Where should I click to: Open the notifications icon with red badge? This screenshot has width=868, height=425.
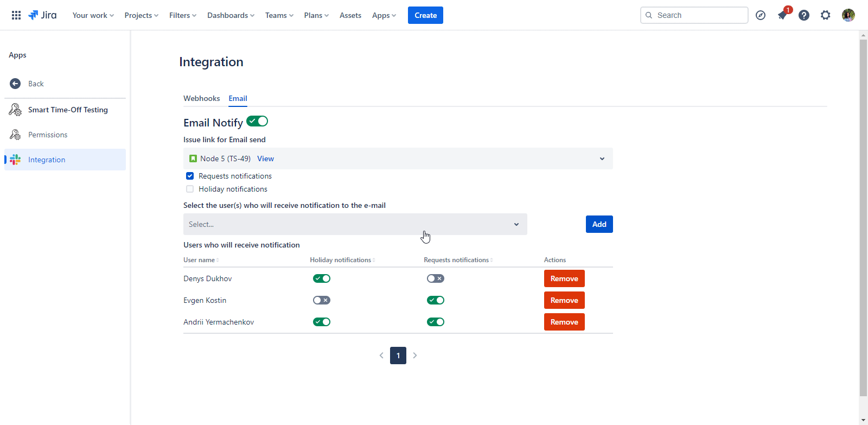point(782,15)
